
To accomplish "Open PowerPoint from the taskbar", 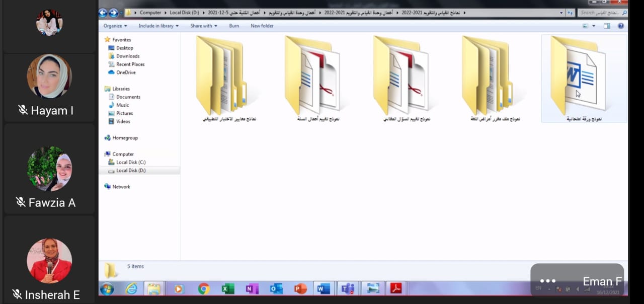I will point(300,288).
